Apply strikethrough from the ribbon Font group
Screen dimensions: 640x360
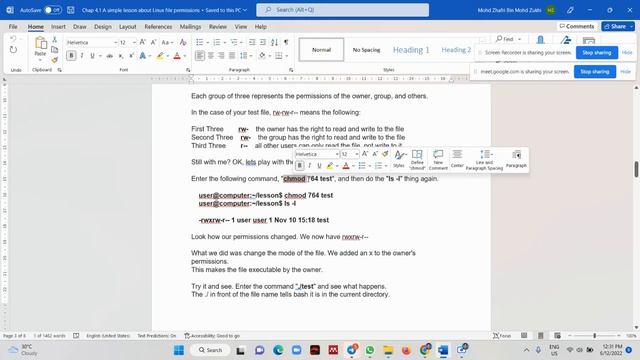click(109, 56)
